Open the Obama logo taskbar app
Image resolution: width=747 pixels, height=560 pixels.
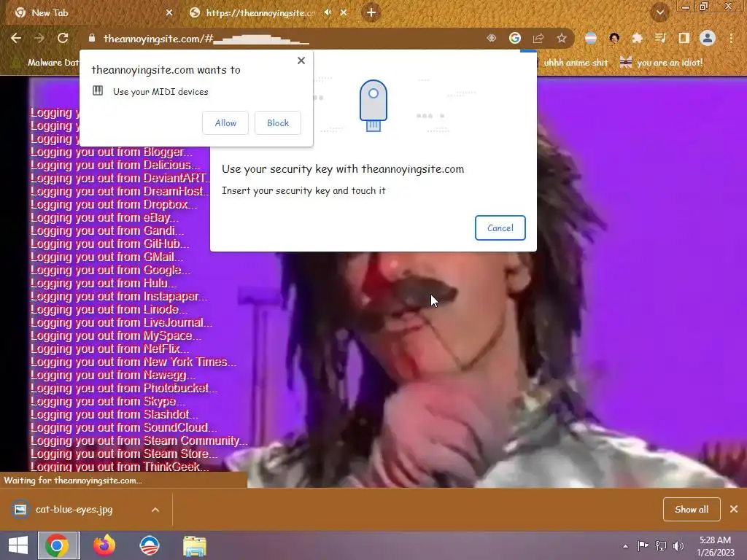[150, 545]
